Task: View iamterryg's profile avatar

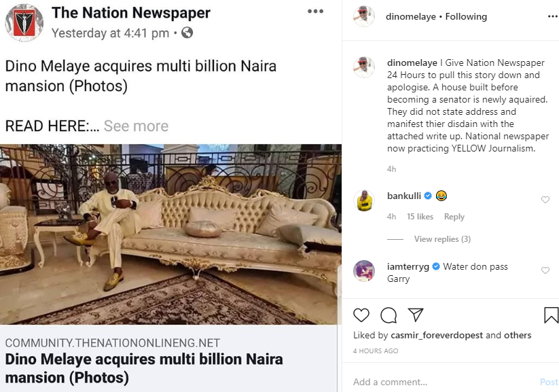Action: 364,270
